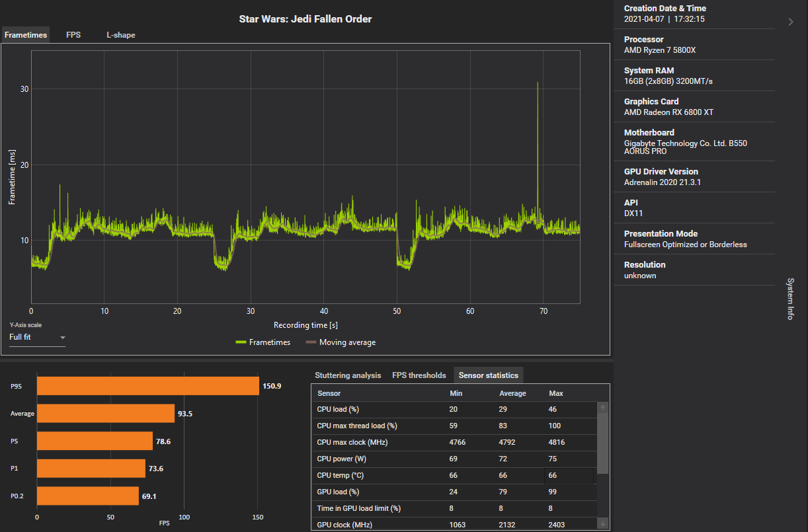Select the CPU max thread load (%) row
Screen dimensions: 808x532
[454, 426]
